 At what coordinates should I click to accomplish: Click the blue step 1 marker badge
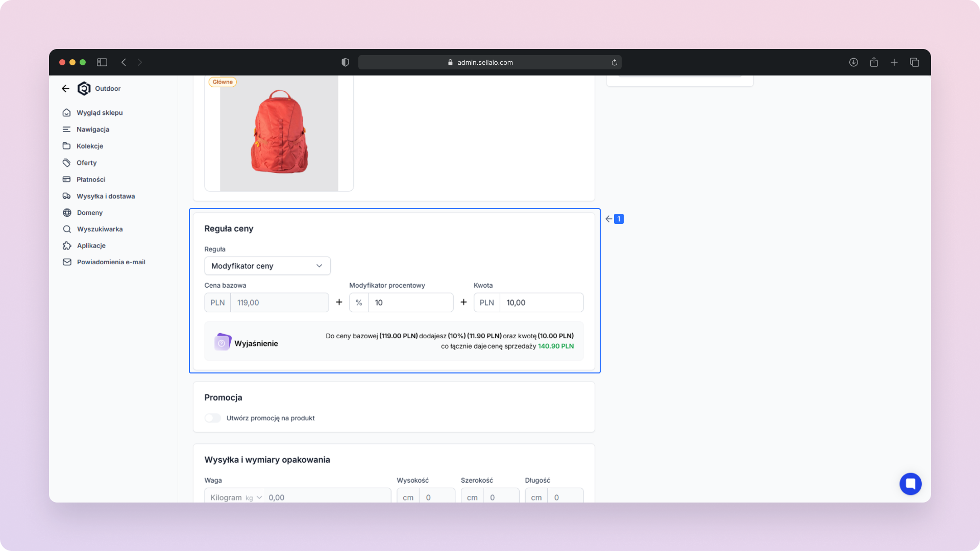coord(619,219)
